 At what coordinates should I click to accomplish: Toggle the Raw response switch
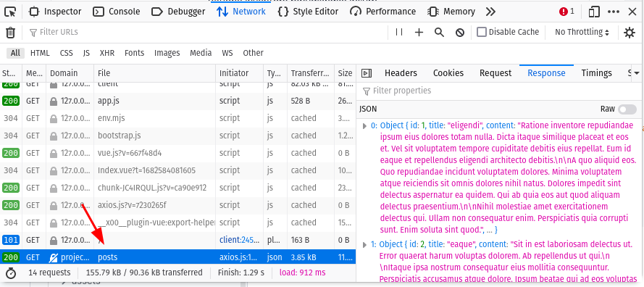627,109
